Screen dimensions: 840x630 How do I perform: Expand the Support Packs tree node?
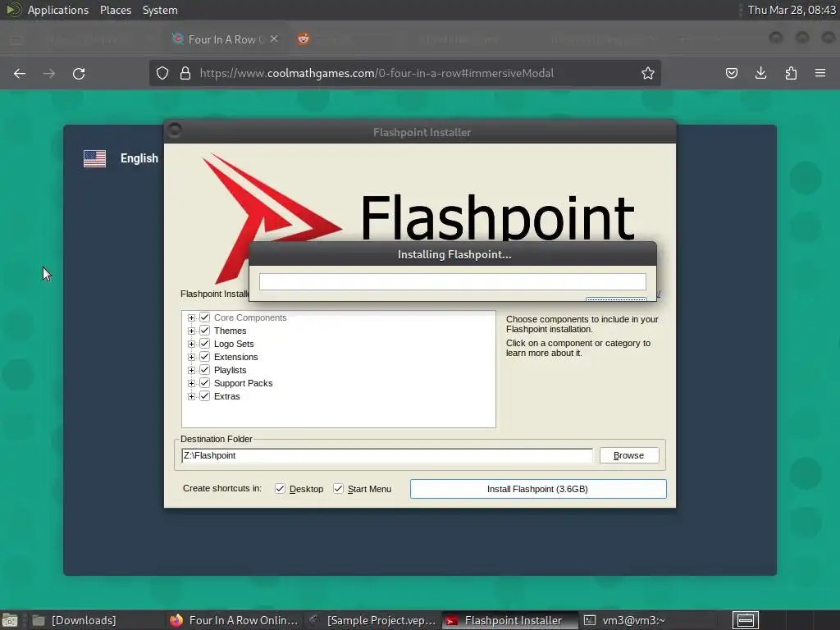coord(191,383)
